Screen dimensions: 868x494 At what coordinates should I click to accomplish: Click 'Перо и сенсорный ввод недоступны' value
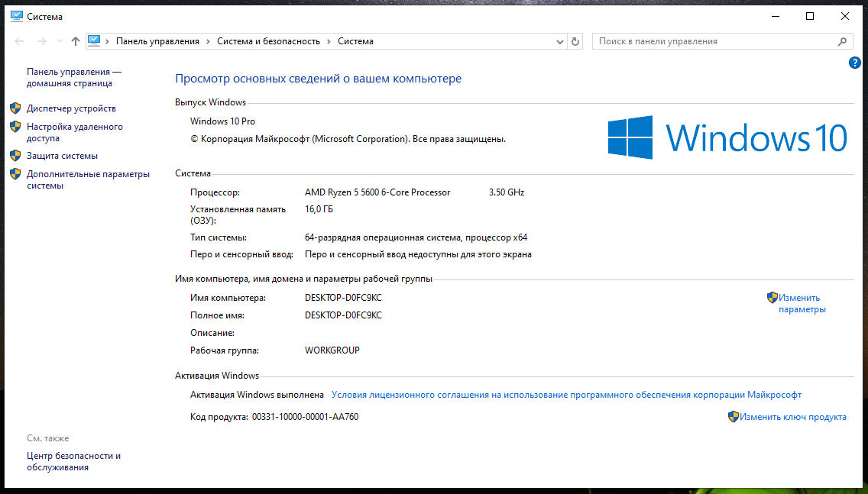click(x=418, y=254)
